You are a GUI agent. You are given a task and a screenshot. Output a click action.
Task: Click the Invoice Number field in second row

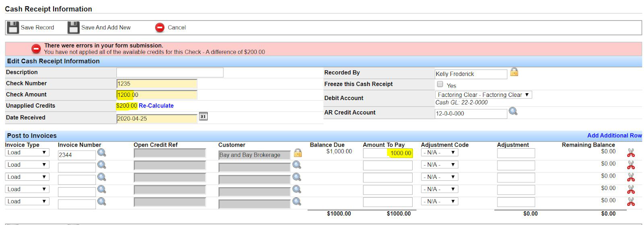(x=77, y=167)
